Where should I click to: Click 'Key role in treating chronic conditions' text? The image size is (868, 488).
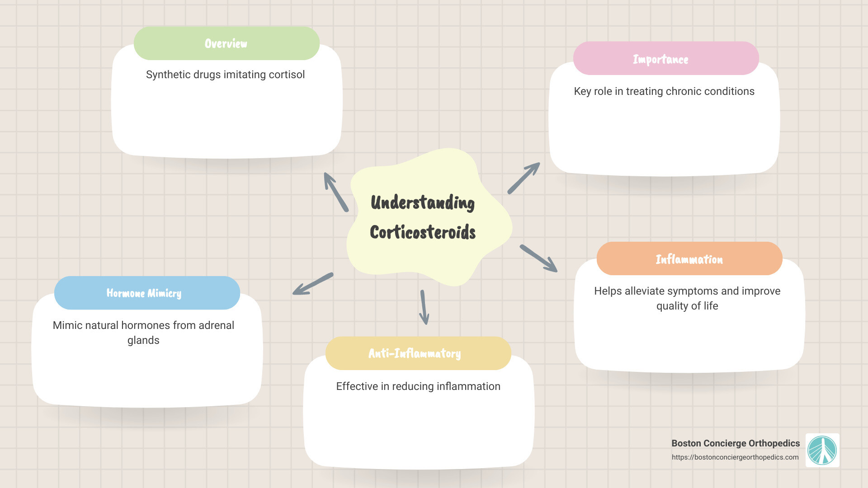(x=664, y=91)
